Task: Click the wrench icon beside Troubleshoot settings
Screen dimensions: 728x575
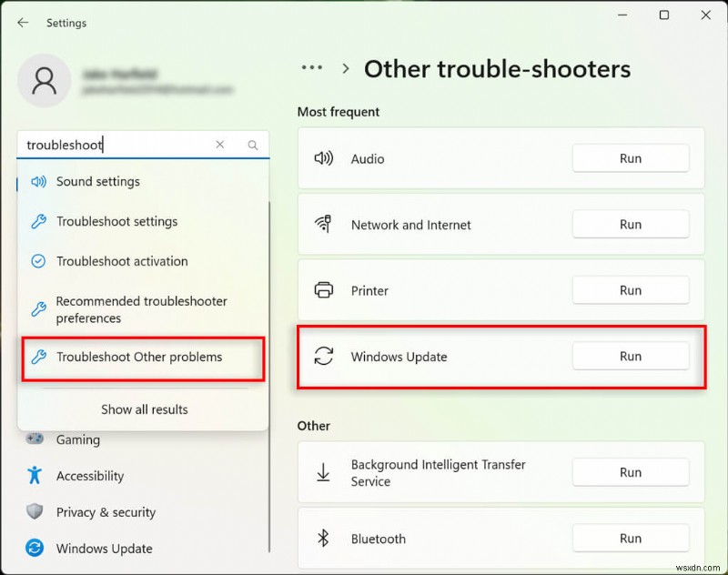Action: coord(38,221)
